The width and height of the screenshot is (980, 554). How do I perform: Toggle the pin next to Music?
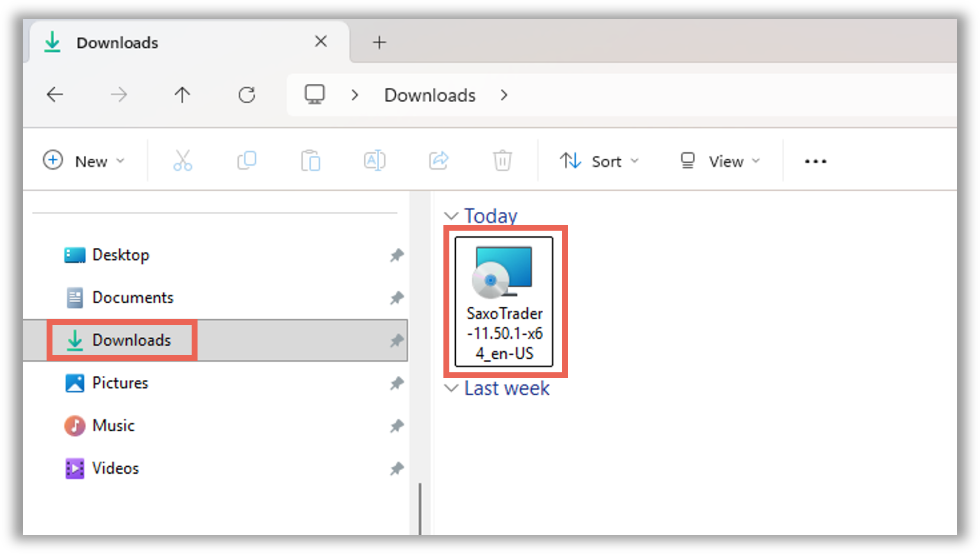(x=396, y=426)
